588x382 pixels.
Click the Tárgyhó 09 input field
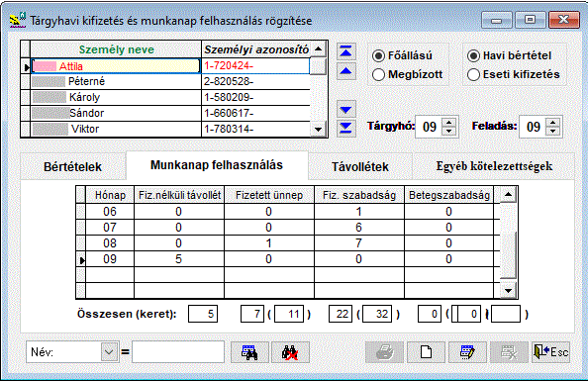[430, 127]
